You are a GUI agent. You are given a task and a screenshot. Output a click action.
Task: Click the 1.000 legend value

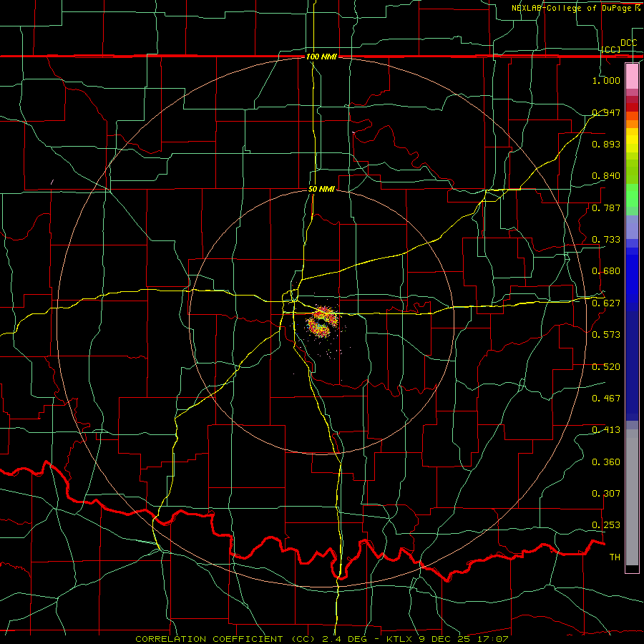[606, 80]
